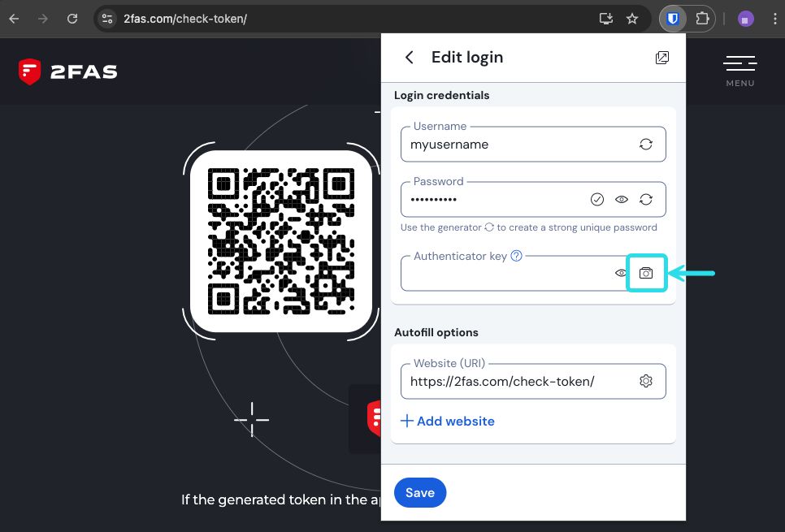Viewport: 785px width, 532px height.
Task: Click the QR code image on the page
Action: (x=281, y=241)
